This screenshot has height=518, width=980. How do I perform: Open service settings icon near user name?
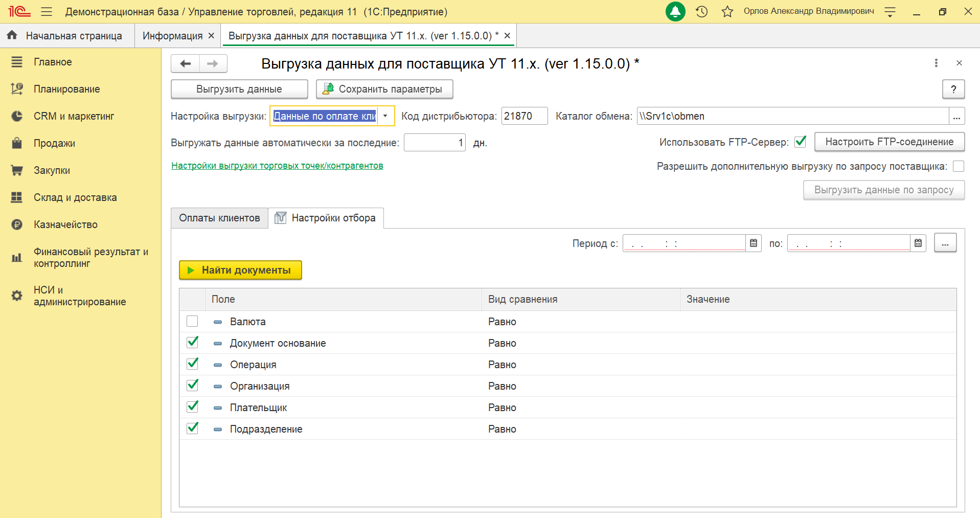890,11
